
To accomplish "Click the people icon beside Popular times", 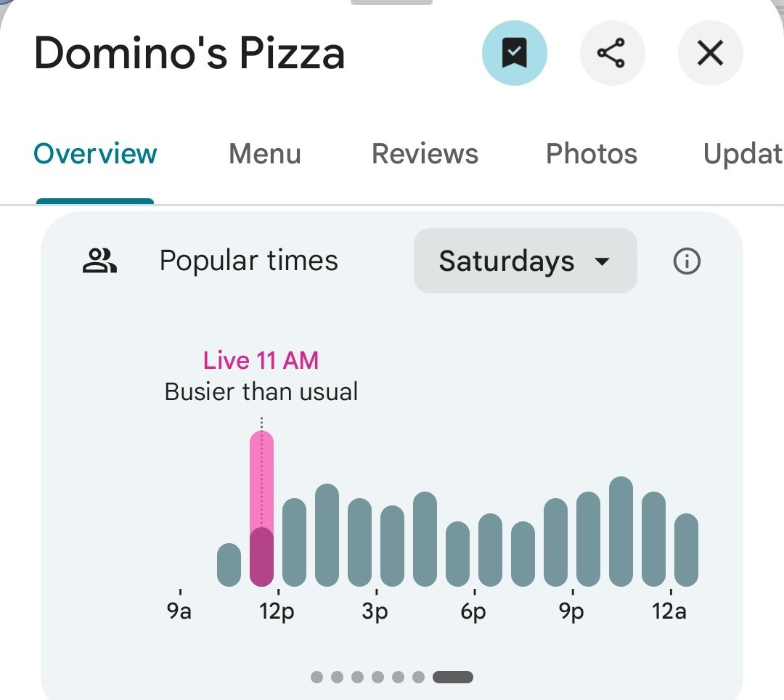I will tap(99, 261).
